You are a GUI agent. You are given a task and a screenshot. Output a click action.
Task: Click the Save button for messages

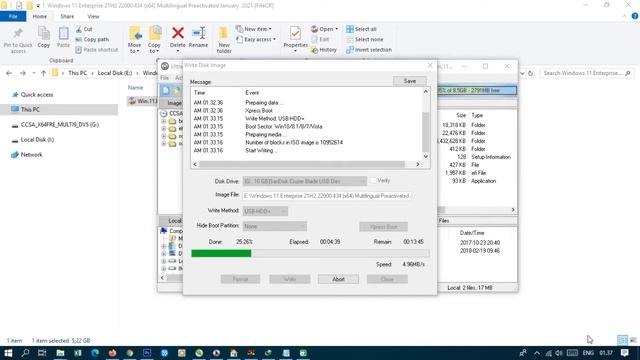pos(410,81)
